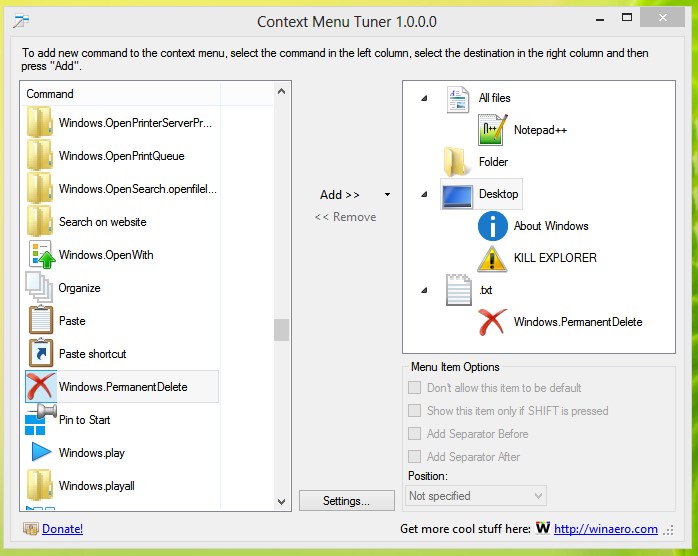Image resolution: width=698 pixels, height=556 pixels.
Task: Click the Windows.OpenWith green arrow icon
Action: (x=41, y=254)
